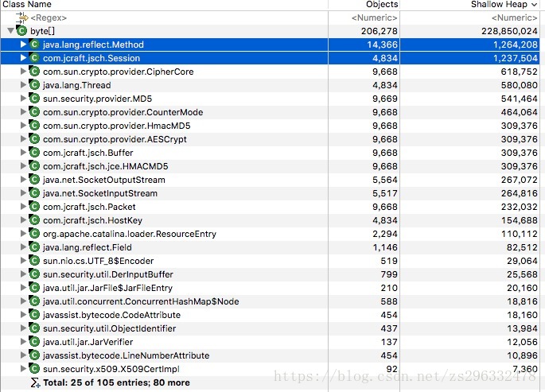Click class icon of org.apache.catalina.loader.ResourceEntry
Viewport: 545px width, 392px height.
point(34,234)
